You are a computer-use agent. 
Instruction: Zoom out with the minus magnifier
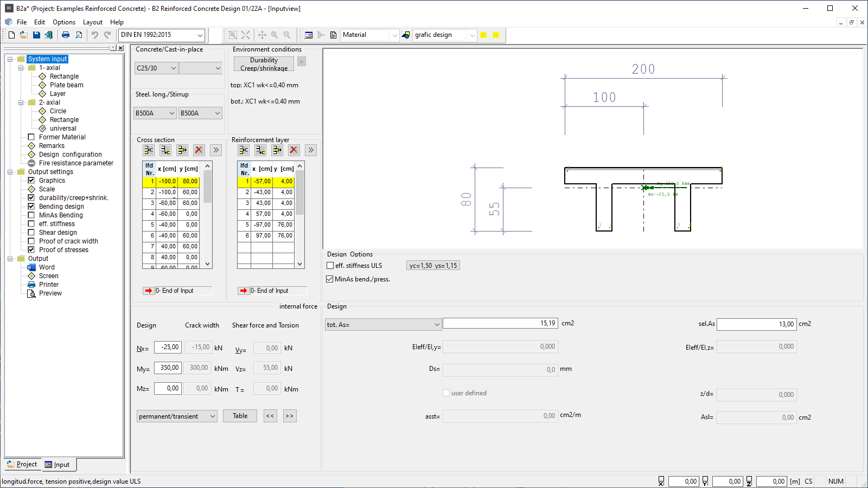(x=287, y=35)
